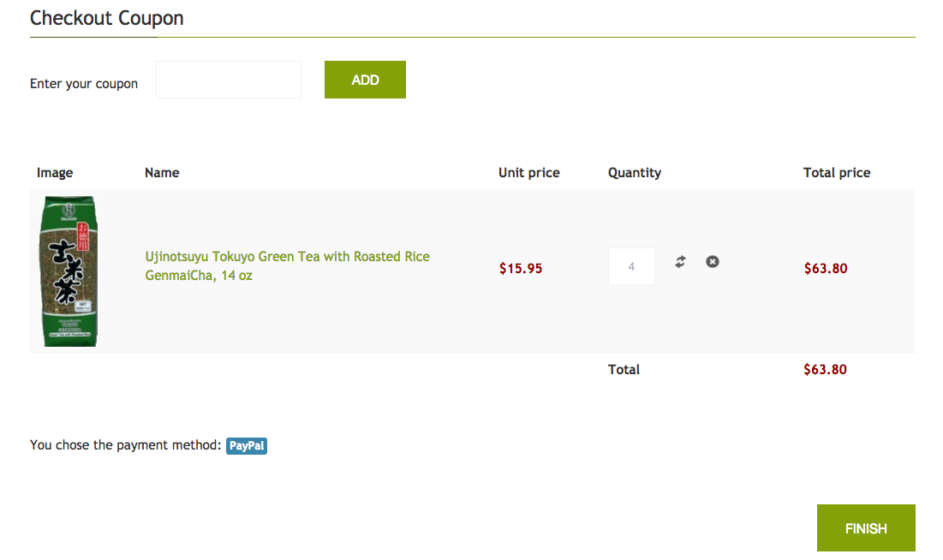943x560 pixels.
Task: Click the PayPal payment badge
Action: click(247, 445)
